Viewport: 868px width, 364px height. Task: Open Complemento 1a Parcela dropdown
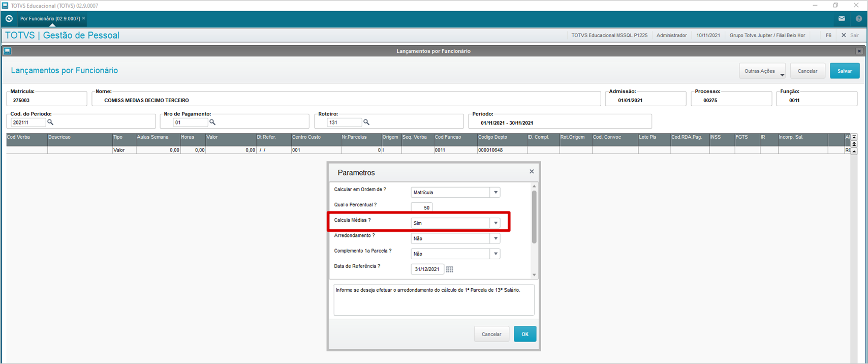[x=495, y=254]
